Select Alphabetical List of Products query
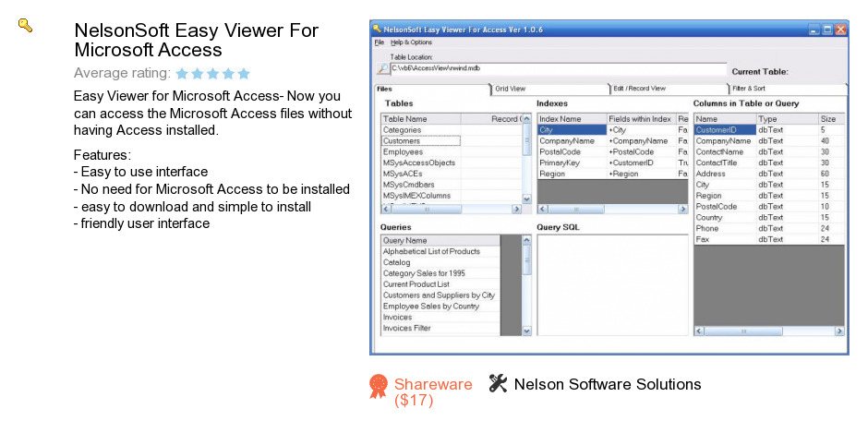 pyautogui.click(x=440, y=251)
